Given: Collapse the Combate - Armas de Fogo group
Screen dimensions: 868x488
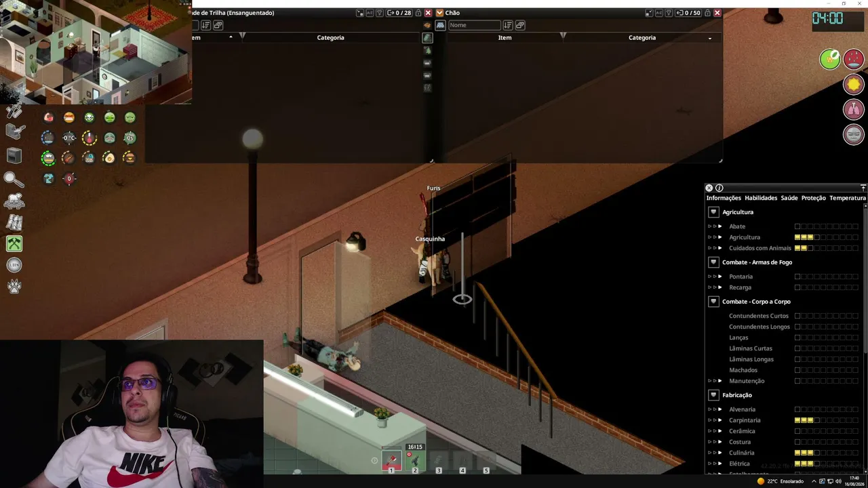Looking at the screenshot, I should point(713,262).
